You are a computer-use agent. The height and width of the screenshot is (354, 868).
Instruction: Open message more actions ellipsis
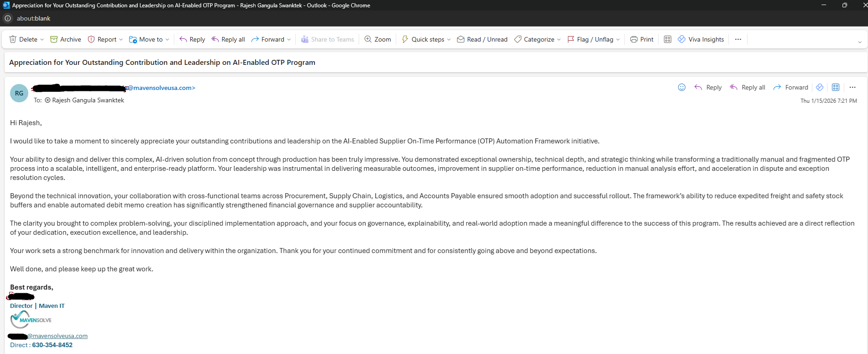(852, 87)
